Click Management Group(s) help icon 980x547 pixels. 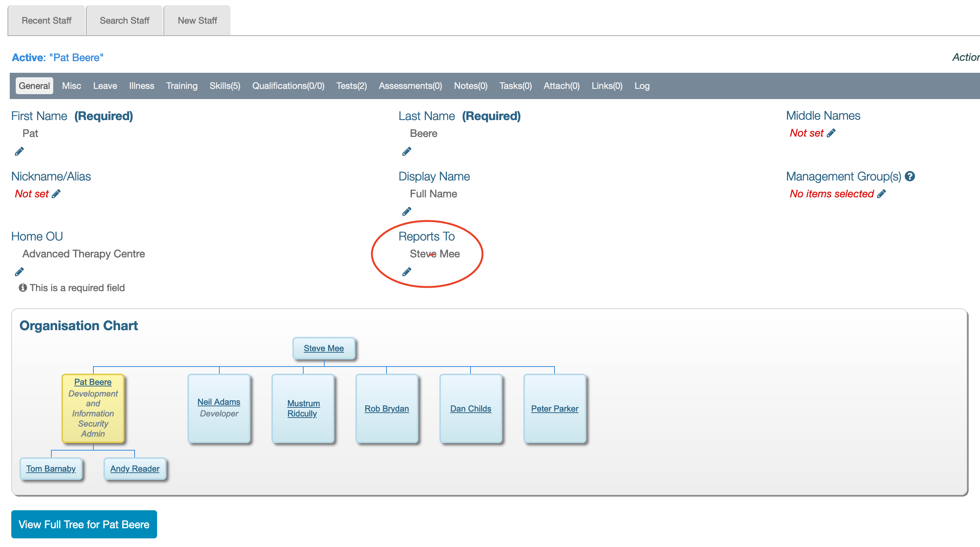[910, 176]
